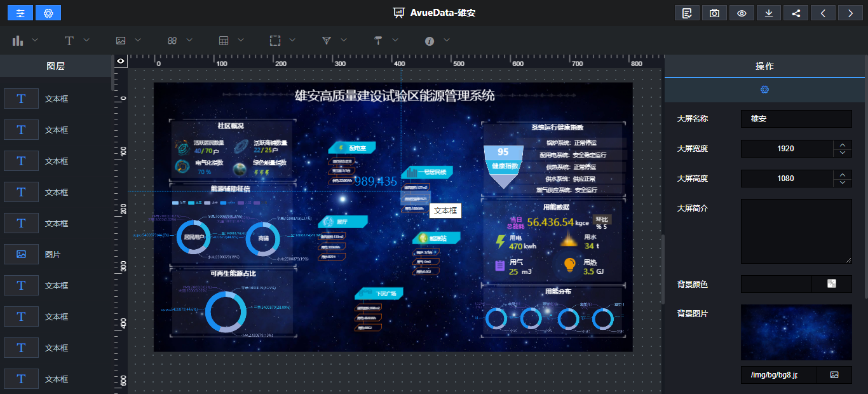Screen dimensions: 868x394
Task: Open the 背景颜色 color picker swatch
Action: click(x=832, y=284)
